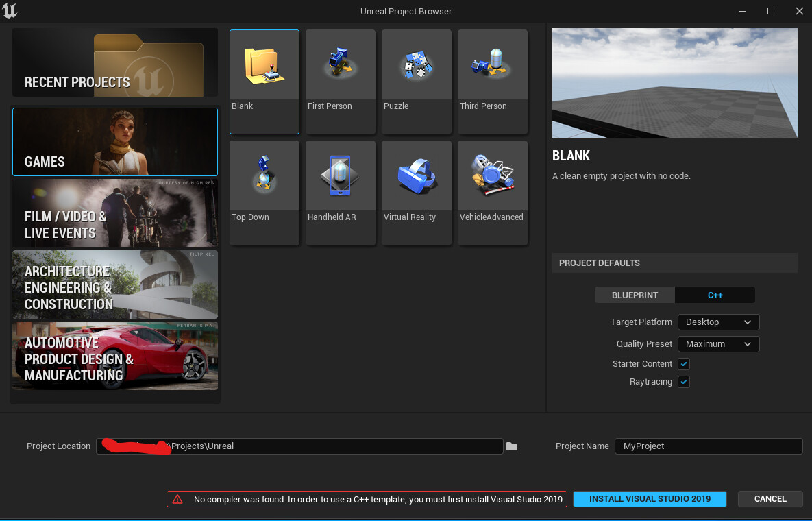Choose the VehicleAdvanced template

493,193
